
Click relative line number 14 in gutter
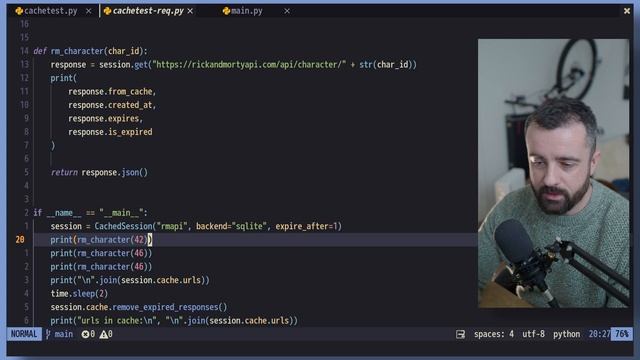click(24, 51)
